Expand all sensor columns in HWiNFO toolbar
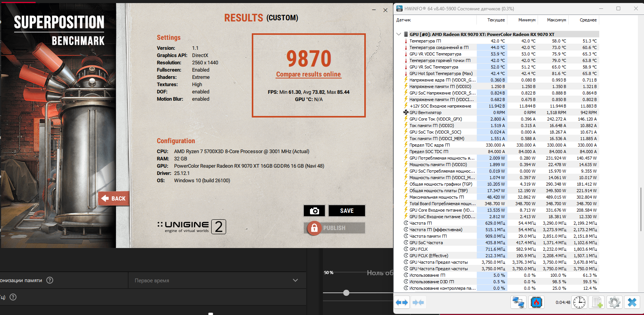The image size is (644, 315). tap(402, 302)
